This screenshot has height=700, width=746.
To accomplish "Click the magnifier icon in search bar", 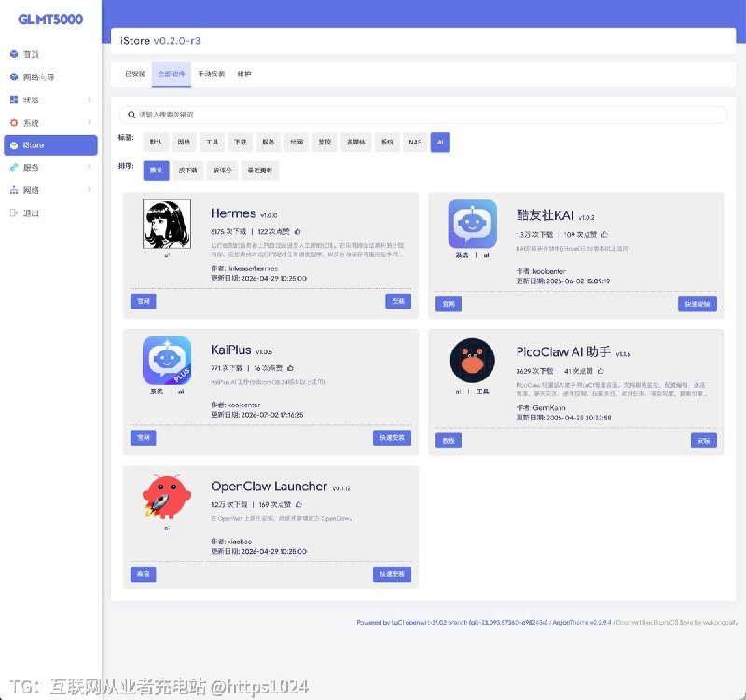I will tap(131, 115).
